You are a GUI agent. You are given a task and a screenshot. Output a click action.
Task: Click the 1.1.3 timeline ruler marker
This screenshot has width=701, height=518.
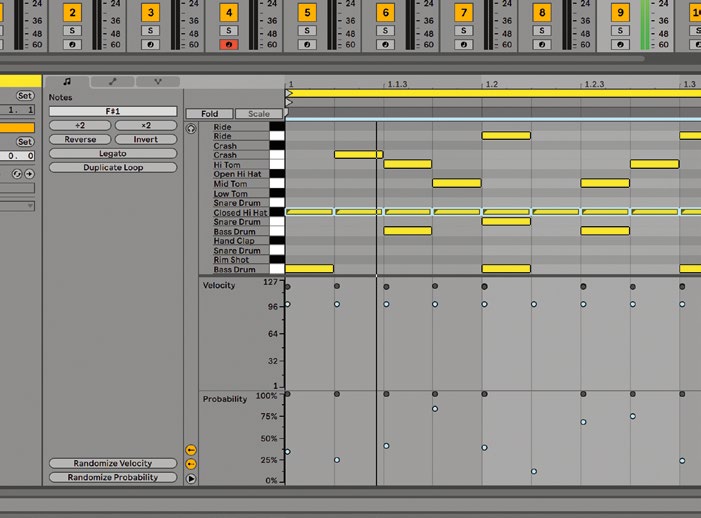(397, 84)
